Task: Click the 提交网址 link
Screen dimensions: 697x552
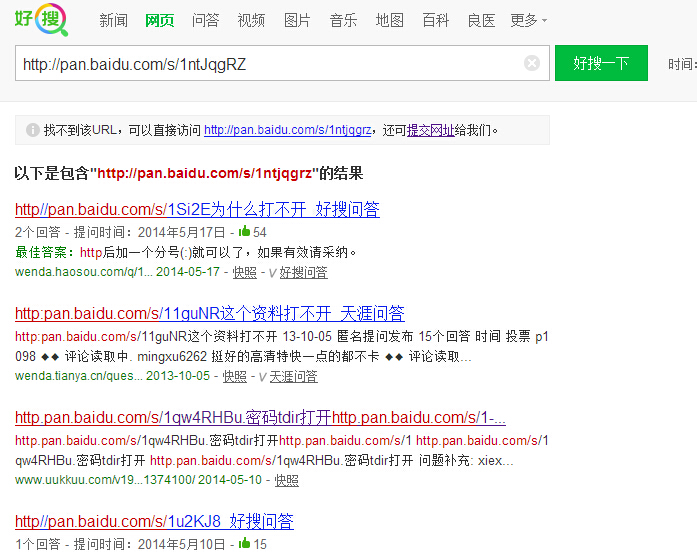Action: tap(430, 130)
